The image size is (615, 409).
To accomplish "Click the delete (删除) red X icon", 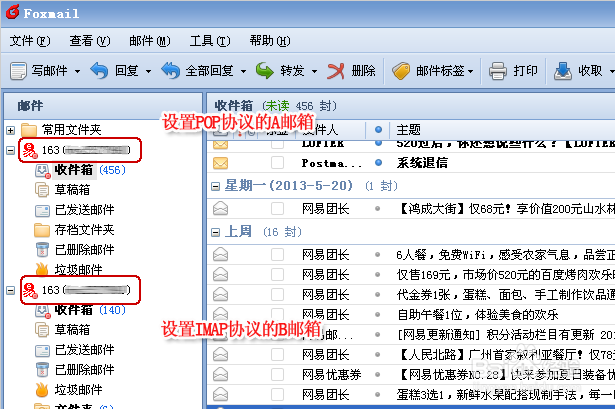I will pyautogui.click(x=336, y=71).
